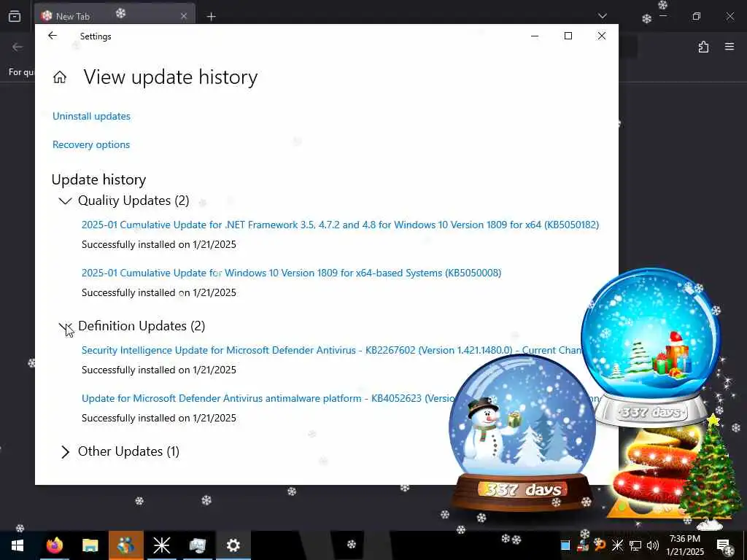Click the snowman snow globe countdown widget
The height and width of the screenshot is (560, 747).
click(x=522, y=433)
